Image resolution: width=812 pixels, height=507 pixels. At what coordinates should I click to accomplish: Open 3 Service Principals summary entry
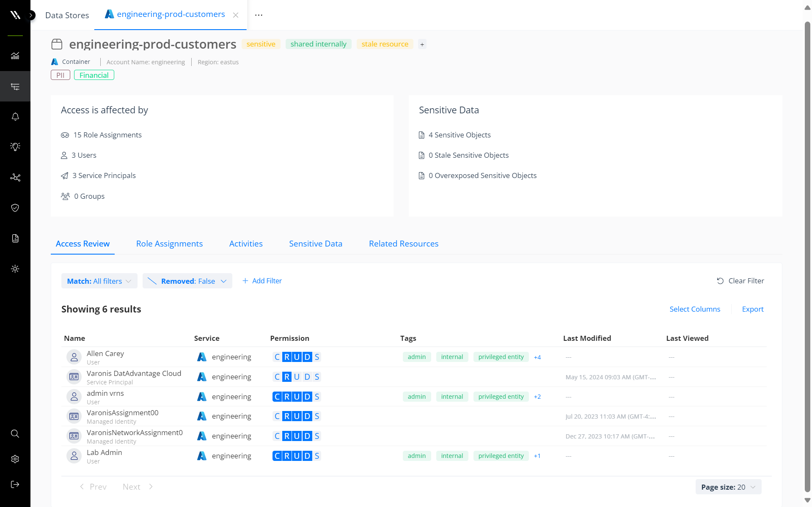click(99, 175)
